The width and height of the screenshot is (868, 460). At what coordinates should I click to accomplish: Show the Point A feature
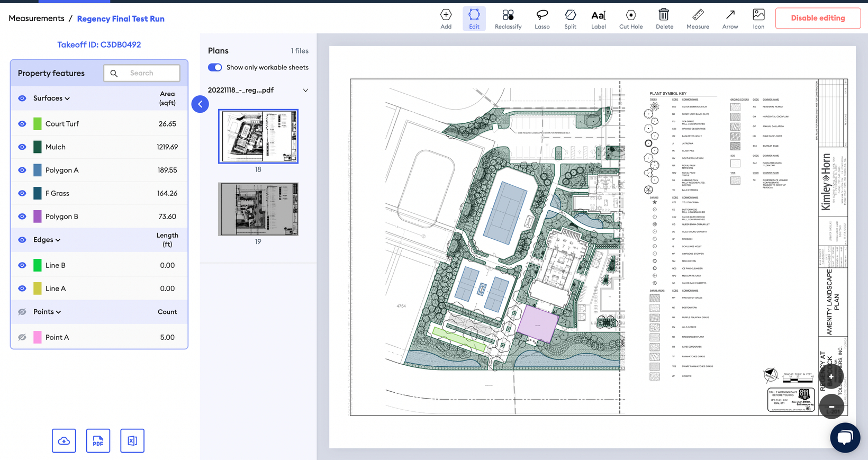click(x=22, y=337)
